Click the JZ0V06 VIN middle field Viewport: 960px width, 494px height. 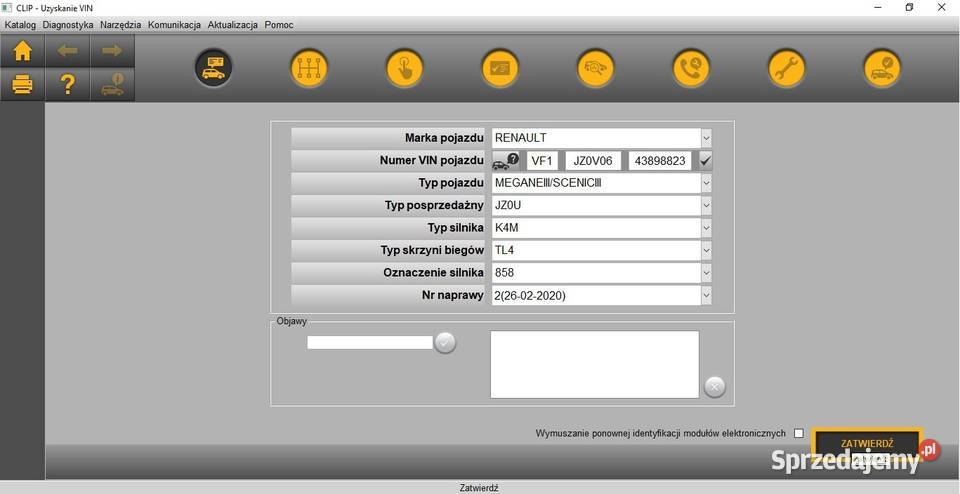pyautogui.click(x=593, y=161)
